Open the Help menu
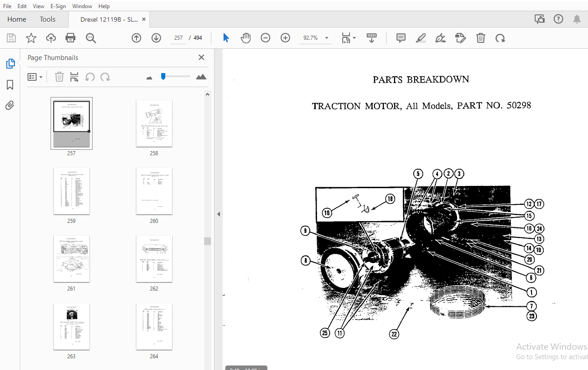588x370 pixels. 104,6
